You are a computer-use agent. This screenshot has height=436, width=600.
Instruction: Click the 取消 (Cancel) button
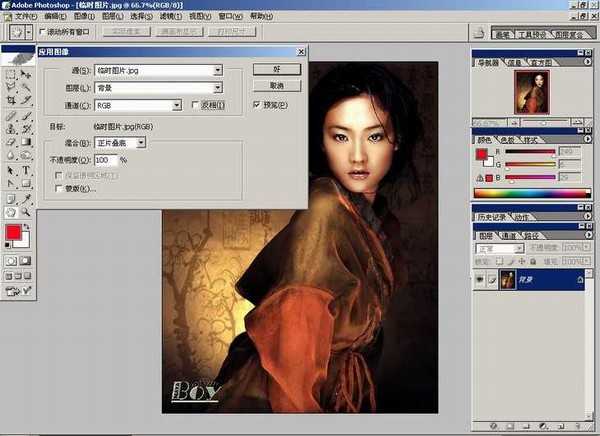pyautogui.click(x=277, y=86)
